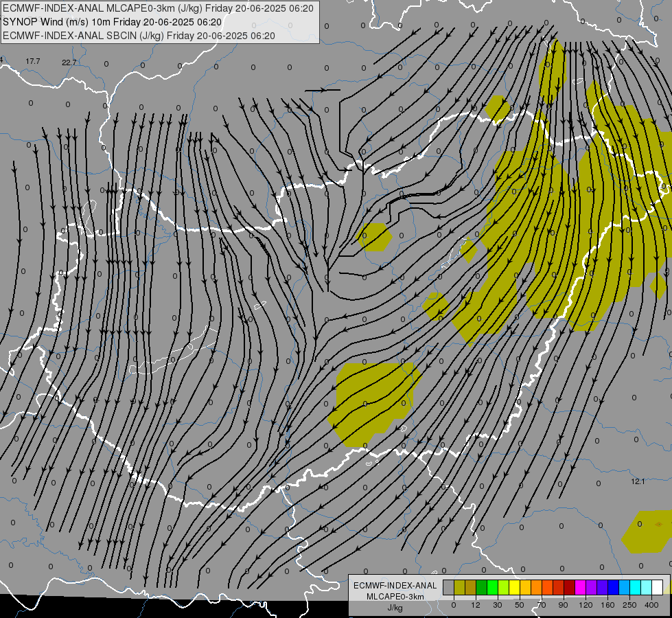Pick the dark red legend swatch
Viewport: 672px width, 618px height.
click(570, 587)
